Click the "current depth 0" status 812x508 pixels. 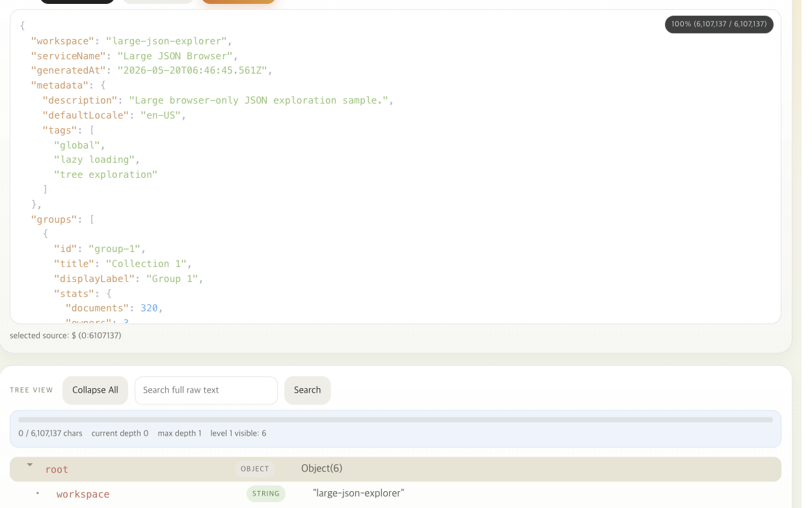(x=120, y=433)
